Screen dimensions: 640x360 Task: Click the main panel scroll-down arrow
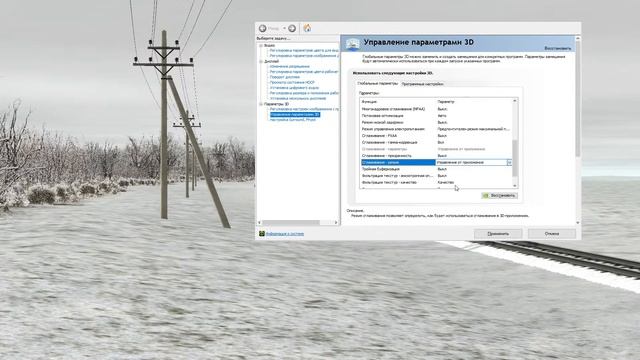[x=578, y=222]
